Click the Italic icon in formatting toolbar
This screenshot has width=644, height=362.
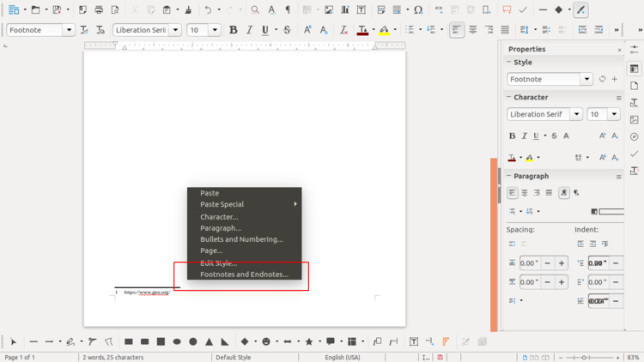point(249,30)
